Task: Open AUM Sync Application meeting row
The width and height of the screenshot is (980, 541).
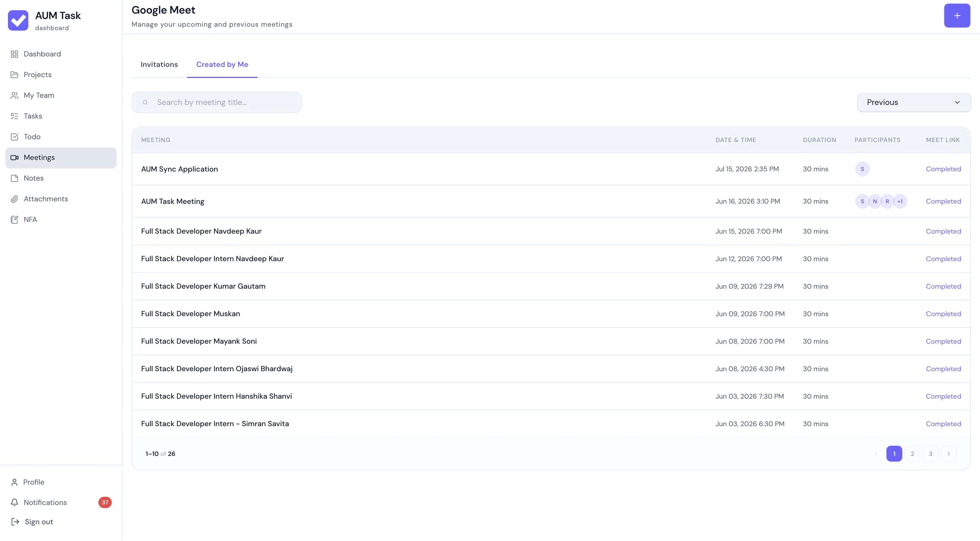Action: click(551, 169)
